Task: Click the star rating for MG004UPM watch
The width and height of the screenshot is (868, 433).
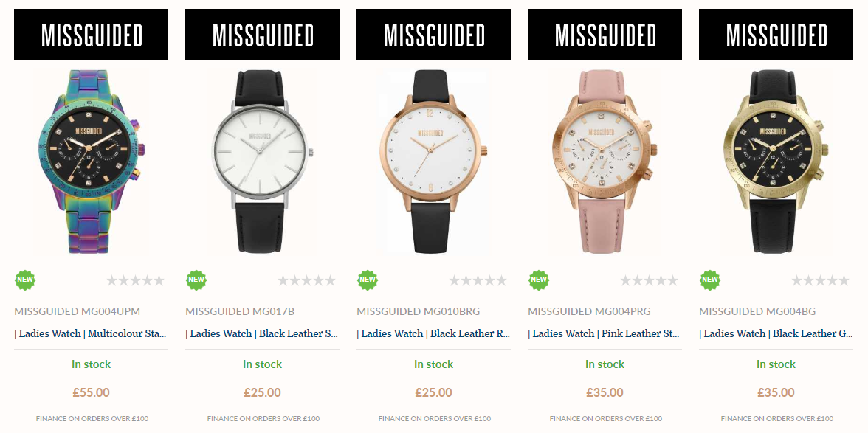Action: 136,281
